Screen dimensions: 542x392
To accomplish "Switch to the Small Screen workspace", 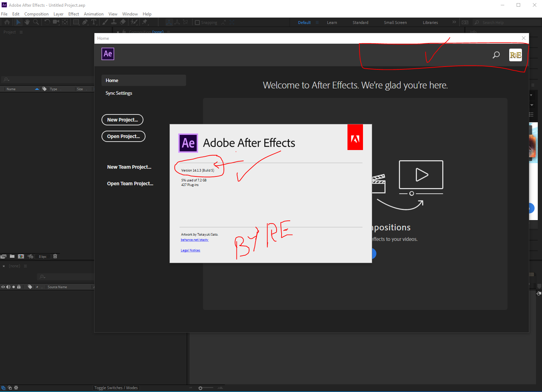I will tap(395, 23).
